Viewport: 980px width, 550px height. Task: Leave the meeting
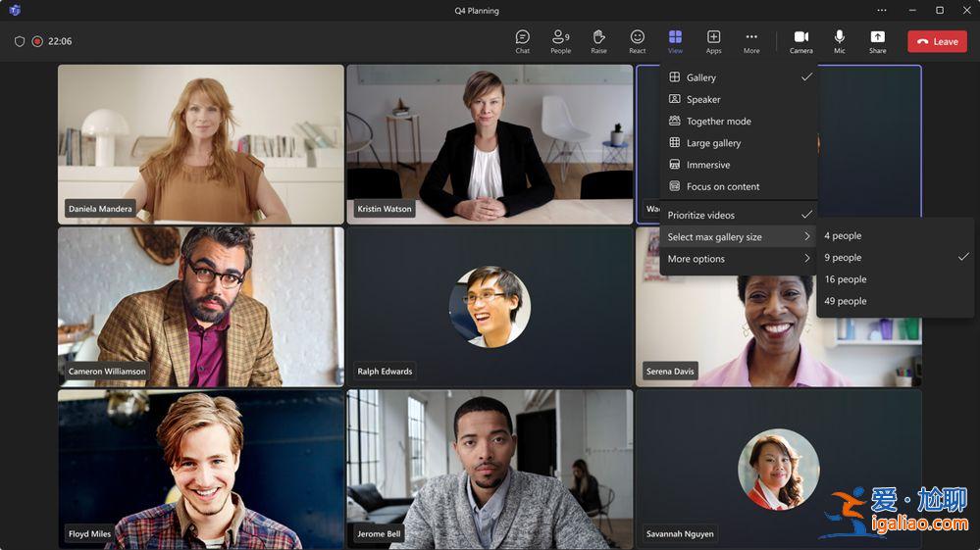click(x=937, y=41)
